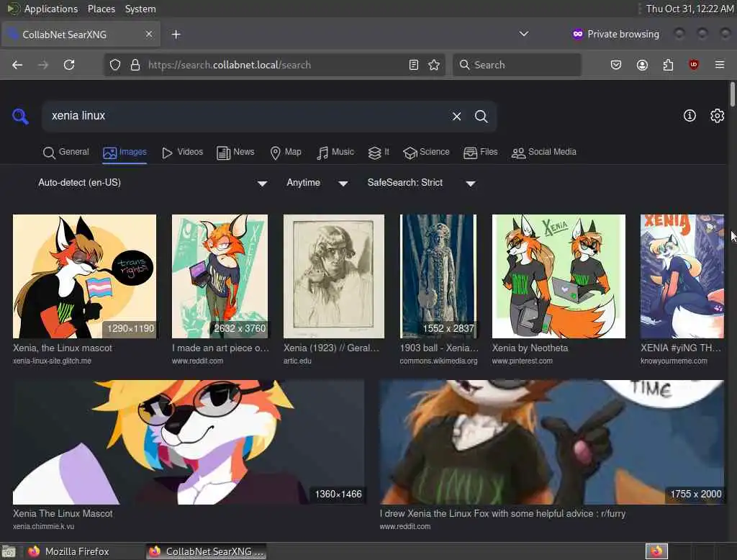This screenshot has height=560, width=737.
Task: Click the browser URL address bar
Action: tap(275, 65)
